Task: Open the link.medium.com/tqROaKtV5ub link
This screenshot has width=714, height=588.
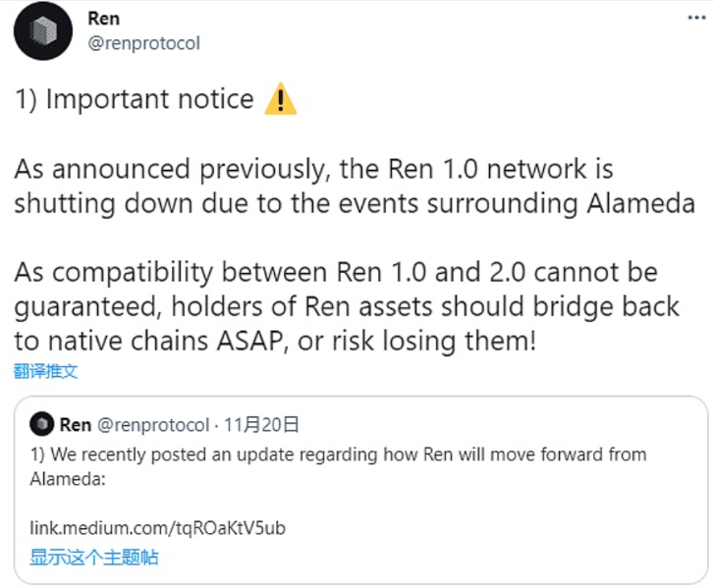Action: pyautogui.click(x=157, y=528)
